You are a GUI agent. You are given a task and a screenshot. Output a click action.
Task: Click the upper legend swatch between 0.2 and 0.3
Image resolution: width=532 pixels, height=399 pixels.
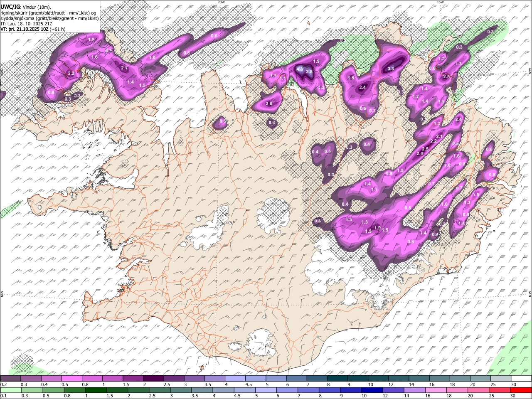click(x=10, y=378)
